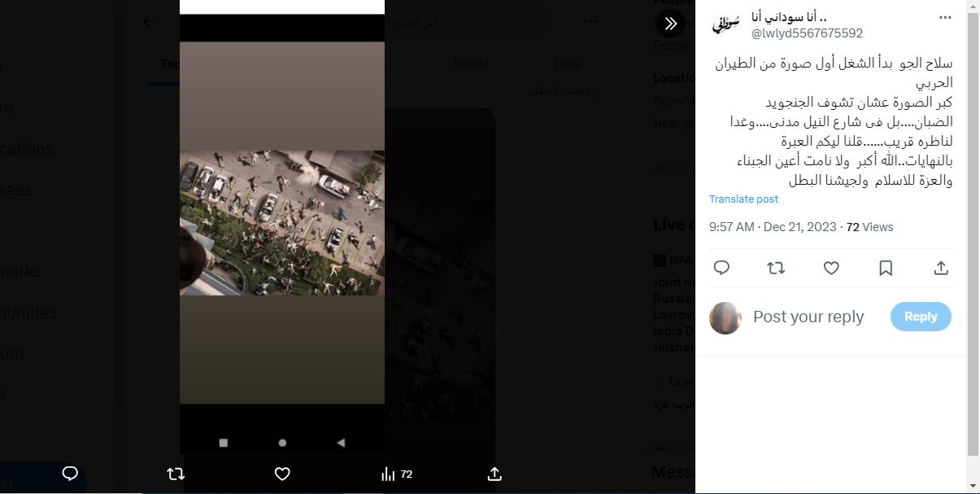
Task: Click the share icon below the image
Action: click(x=494, y=474)
